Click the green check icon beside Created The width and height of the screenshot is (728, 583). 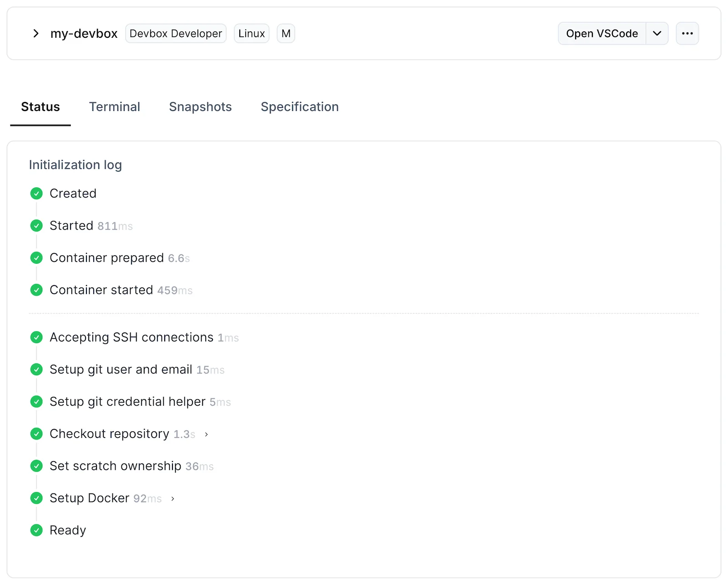[36, 194]
